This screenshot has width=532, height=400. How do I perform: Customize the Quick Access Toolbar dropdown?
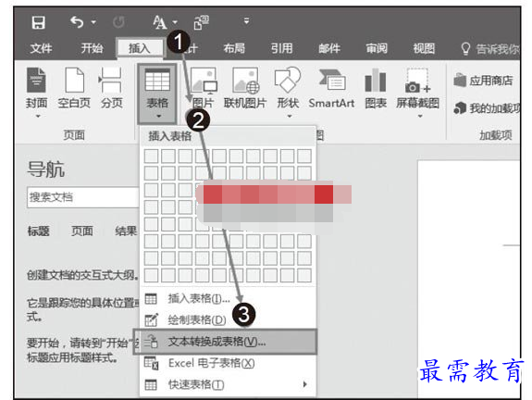click(x=247, y=21)
